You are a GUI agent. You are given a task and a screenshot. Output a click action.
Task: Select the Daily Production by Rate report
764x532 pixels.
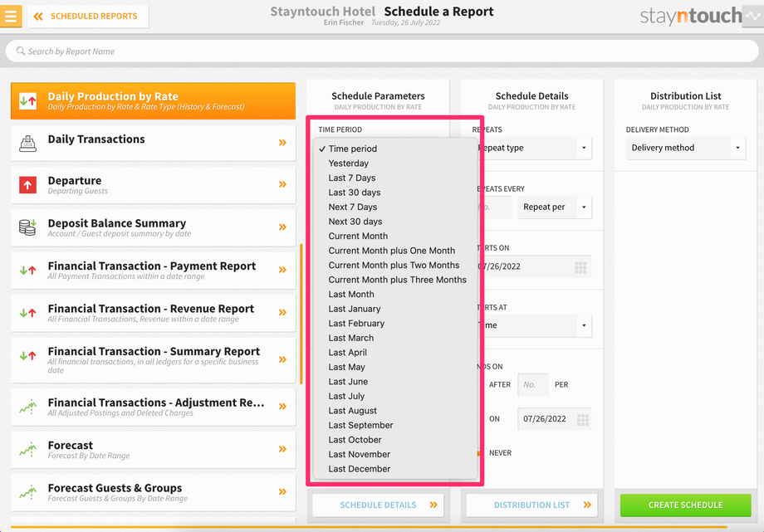pyautogui.click(x=153, y=101)
